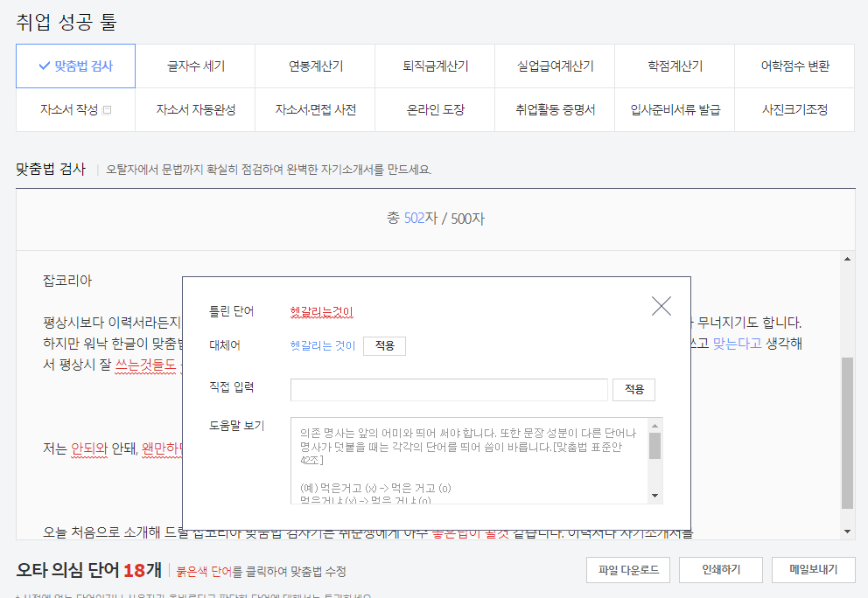Screen dimensions: 868x598
Task: Open the 사진크기조정 tool
Action: point(794,109)
